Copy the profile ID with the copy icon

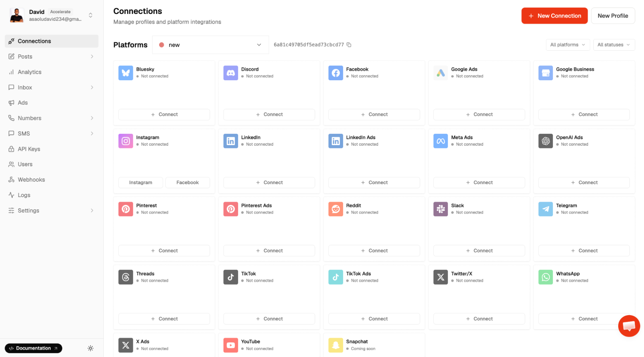349,45
